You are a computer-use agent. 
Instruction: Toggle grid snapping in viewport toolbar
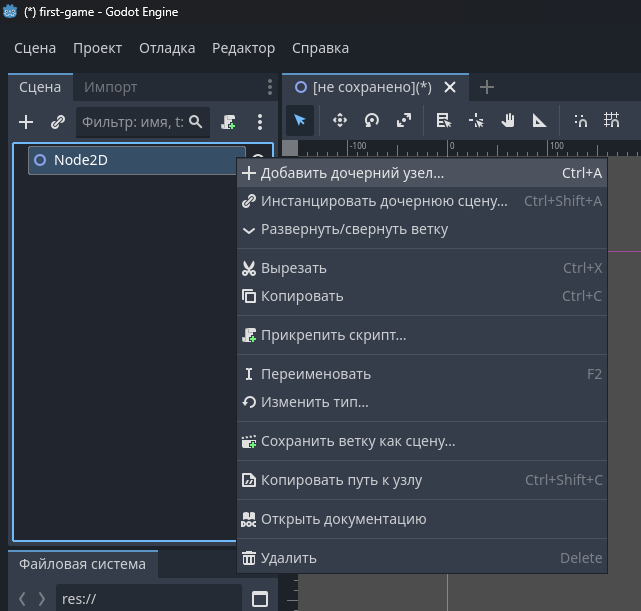612,121
